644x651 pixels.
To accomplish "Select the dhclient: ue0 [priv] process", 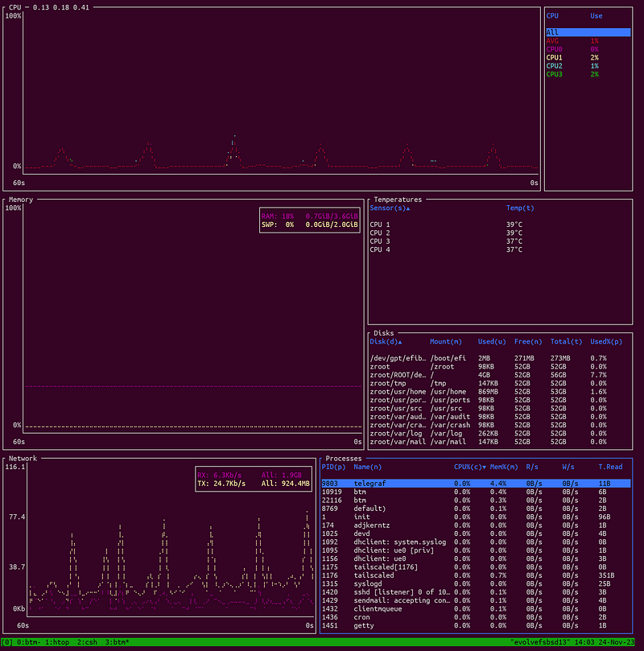I will [x=476, y=550].
